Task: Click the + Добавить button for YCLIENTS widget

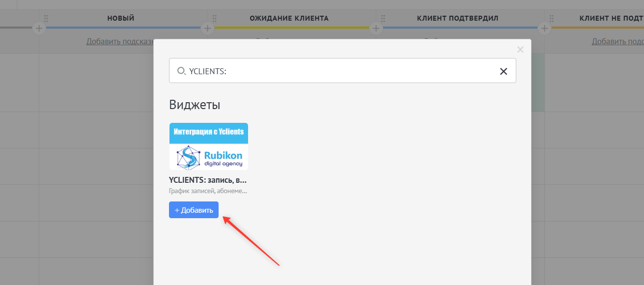Action: (194, 210)
